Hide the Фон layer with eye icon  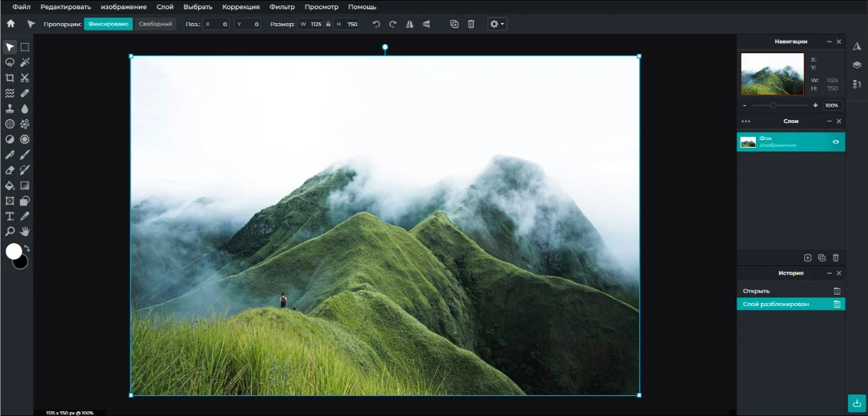(835, 142)
